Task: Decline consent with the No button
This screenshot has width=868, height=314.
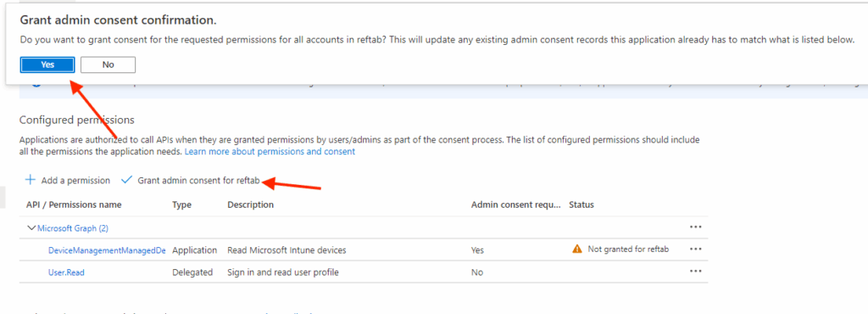Action: tap(108, 64)
